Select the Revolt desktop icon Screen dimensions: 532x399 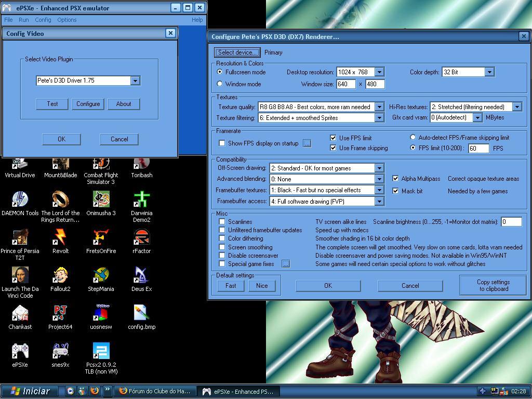coord(60,242)
